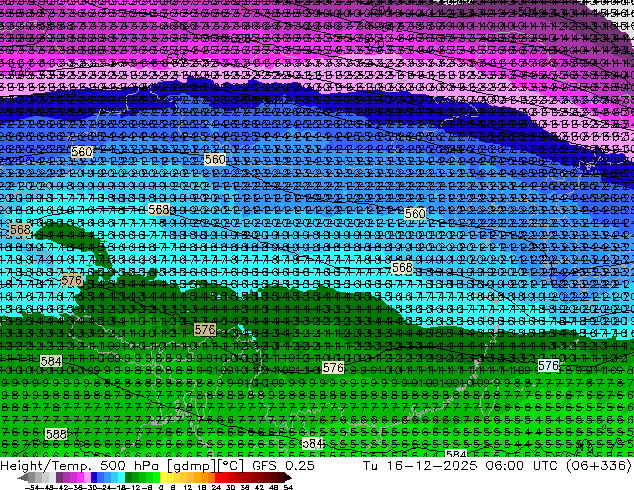Click the 576 label with pale blue background
Viewport: 634px width, 490px height.
click(x=548, y=365)
